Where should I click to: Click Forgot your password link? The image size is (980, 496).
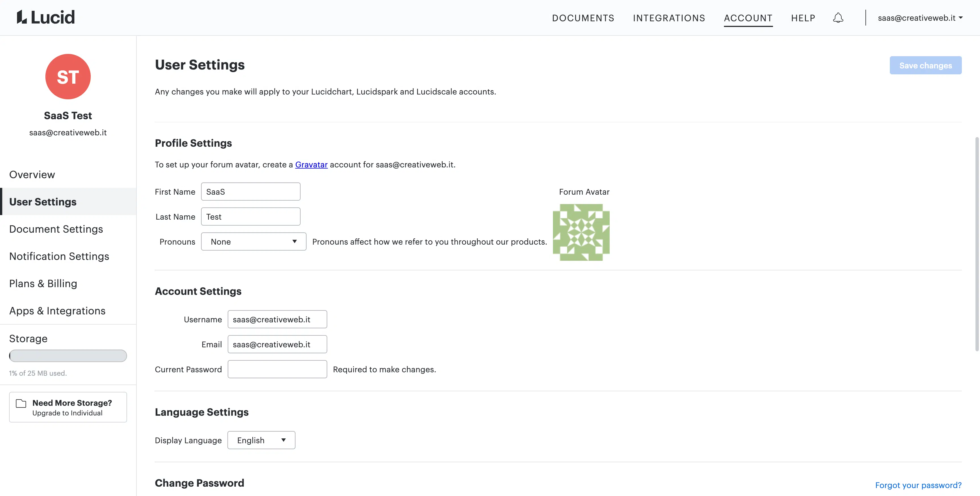(x=918, y=485)
